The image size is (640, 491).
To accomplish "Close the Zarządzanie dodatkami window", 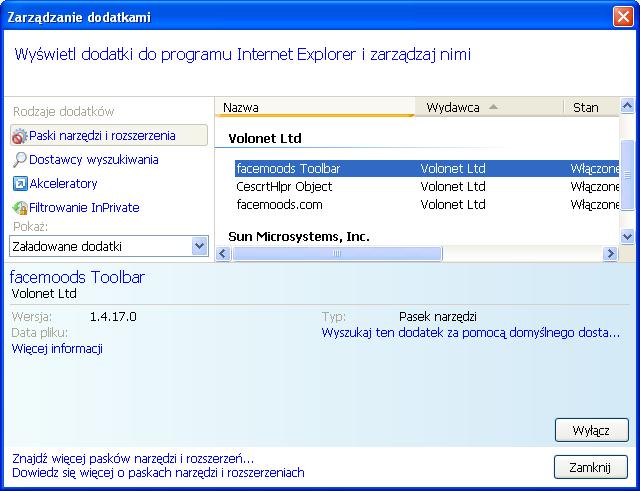I will click(x=623, y=17).
